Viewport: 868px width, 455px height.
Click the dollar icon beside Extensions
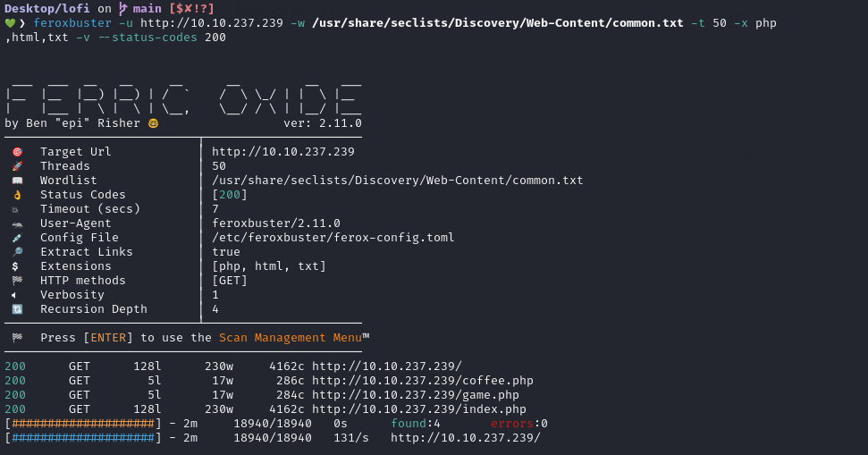15,266
